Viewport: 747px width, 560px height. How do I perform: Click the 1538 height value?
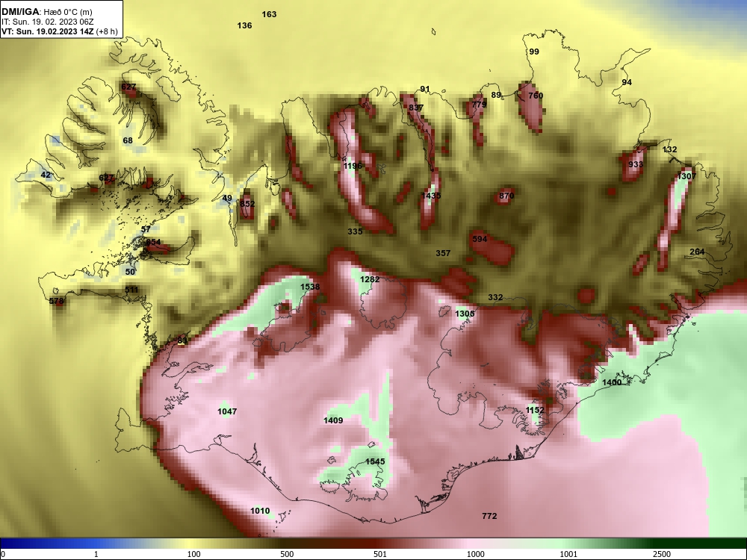click(x=310, y=287)
